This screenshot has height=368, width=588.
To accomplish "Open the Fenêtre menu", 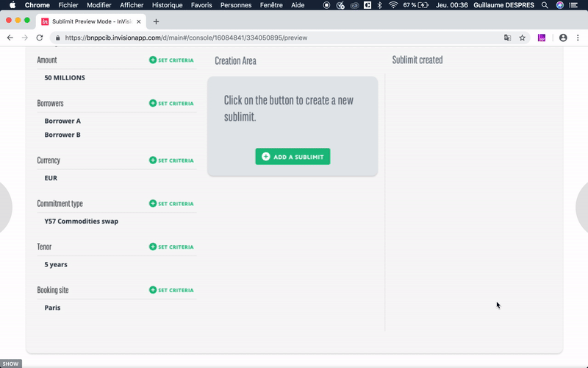I will tap(271, 5).
